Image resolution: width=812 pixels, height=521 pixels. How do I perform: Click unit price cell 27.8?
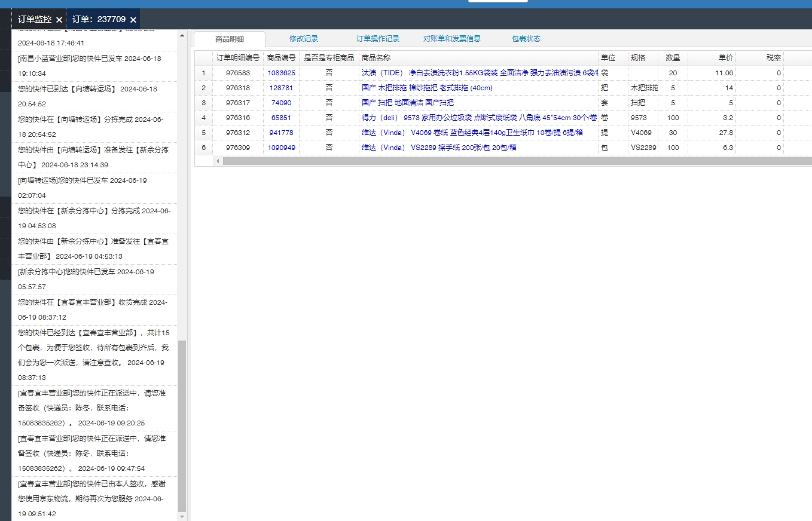(x=712, y=133)
